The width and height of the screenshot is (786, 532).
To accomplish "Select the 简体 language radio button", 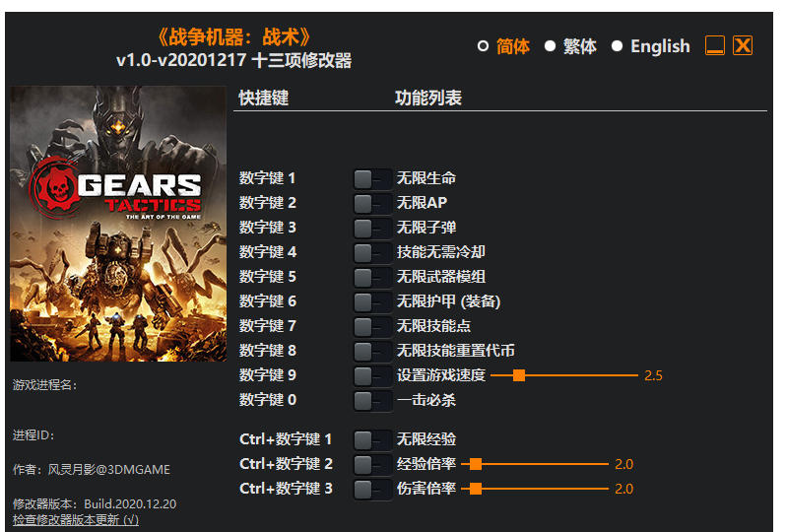I will [x=483, y=46].
